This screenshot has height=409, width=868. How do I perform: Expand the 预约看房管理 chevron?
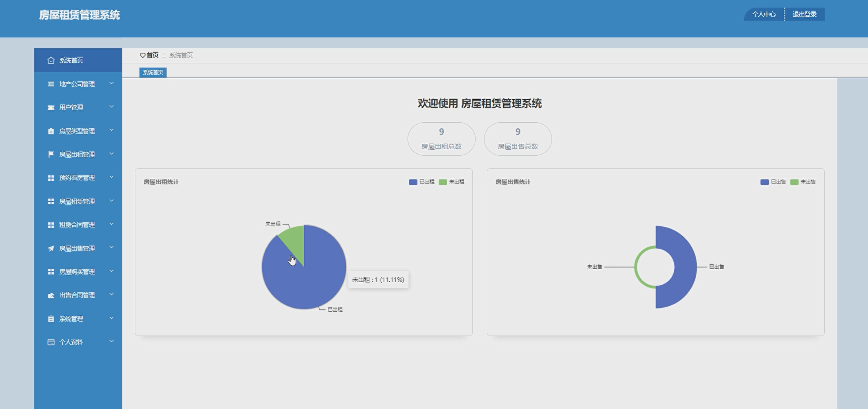(112, 177)
